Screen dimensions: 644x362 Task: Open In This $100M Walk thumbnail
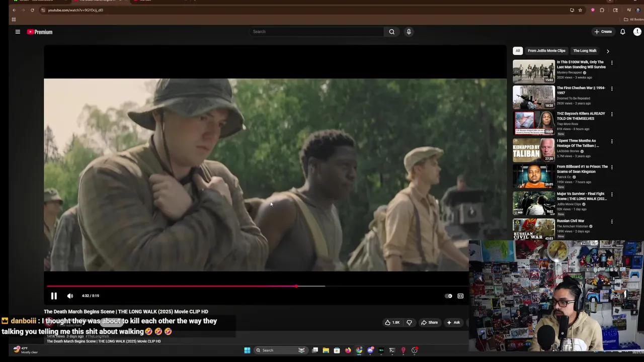click(x=534, y=71)
